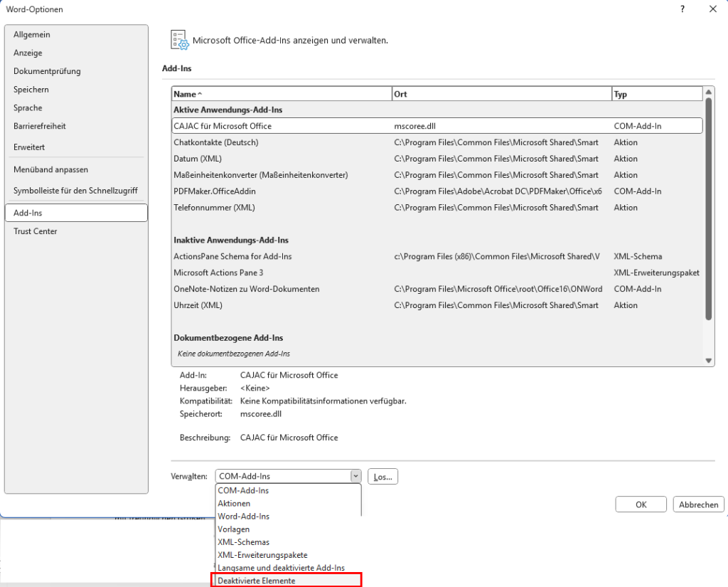This screenshot has height=587, width=728.
Task: Click the Help question mark icon
Action: (682, 9)
